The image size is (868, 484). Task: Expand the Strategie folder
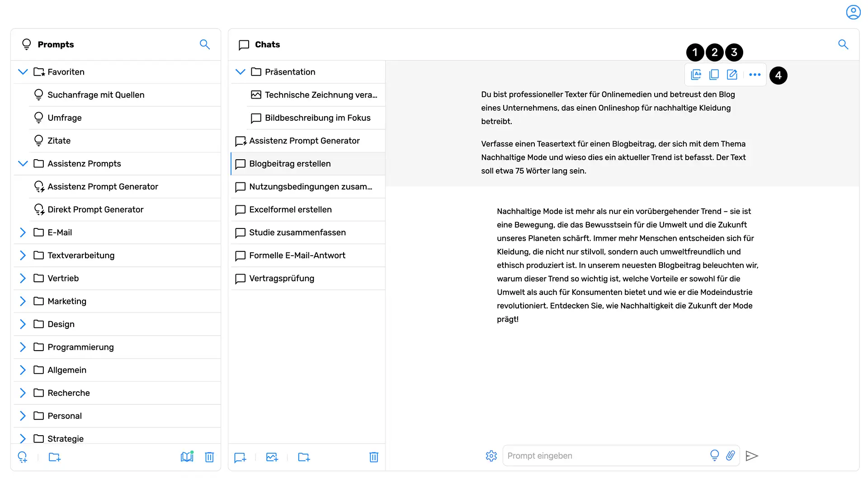coord(23,438)
